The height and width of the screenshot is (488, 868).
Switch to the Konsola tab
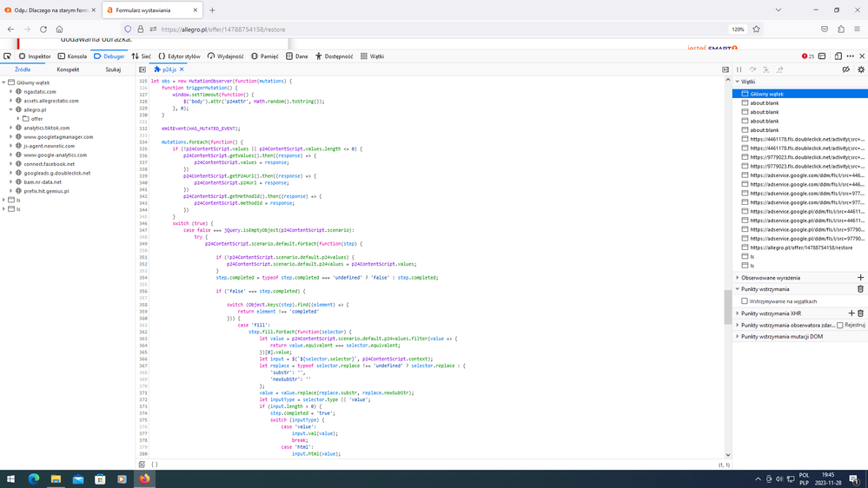72,56
